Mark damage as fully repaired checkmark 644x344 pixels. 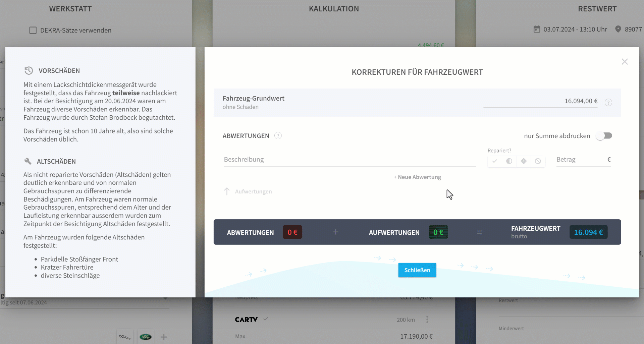click(x=494, y=161)
